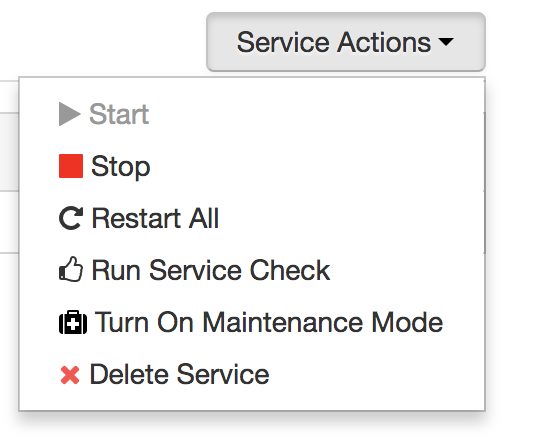Click the red Stop square icon
This screenshot has width=540, height=440.
coord(71,166)
